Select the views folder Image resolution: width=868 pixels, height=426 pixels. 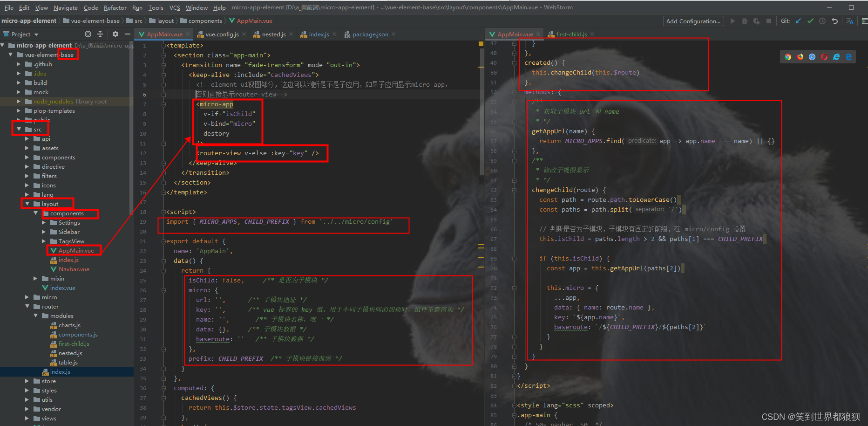48,418
